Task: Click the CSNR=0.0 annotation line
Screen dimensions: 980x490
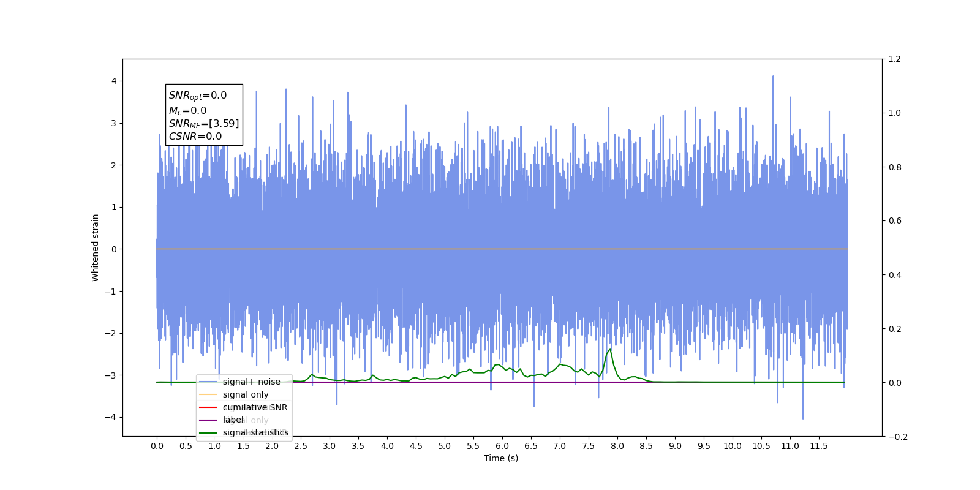Action: click(195, 137)
